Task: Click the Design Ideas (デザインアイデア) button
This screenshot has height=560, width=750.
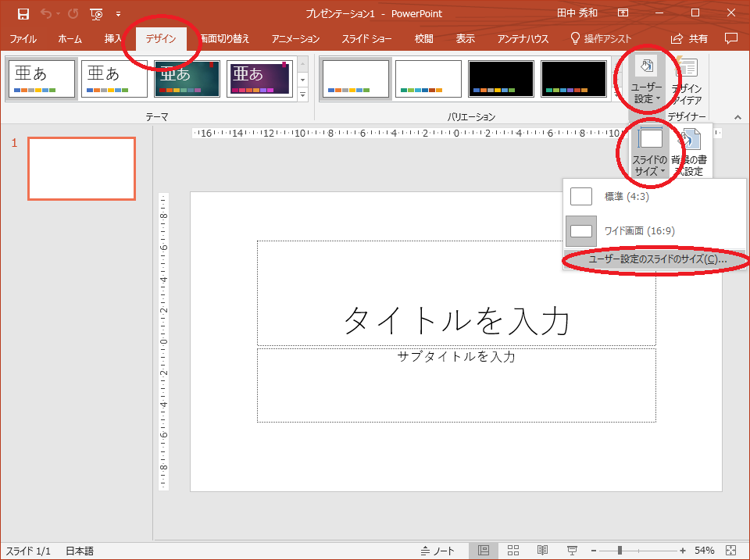Action: tap(687, 81)
